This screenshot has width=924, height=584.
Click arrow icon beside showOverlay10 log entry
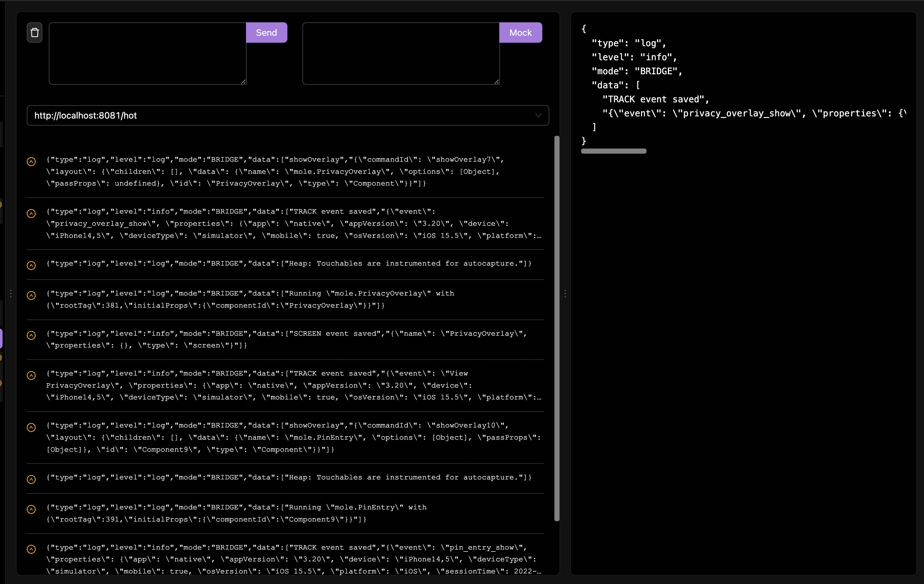(32, 427)
